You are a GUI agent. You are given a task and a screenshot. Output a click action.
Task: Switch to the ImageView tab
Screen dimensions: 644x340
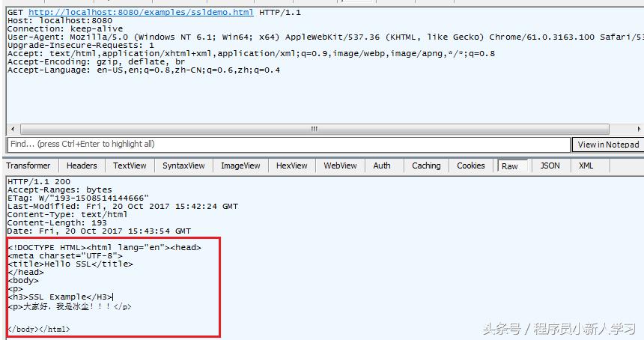tap(240, 166)
